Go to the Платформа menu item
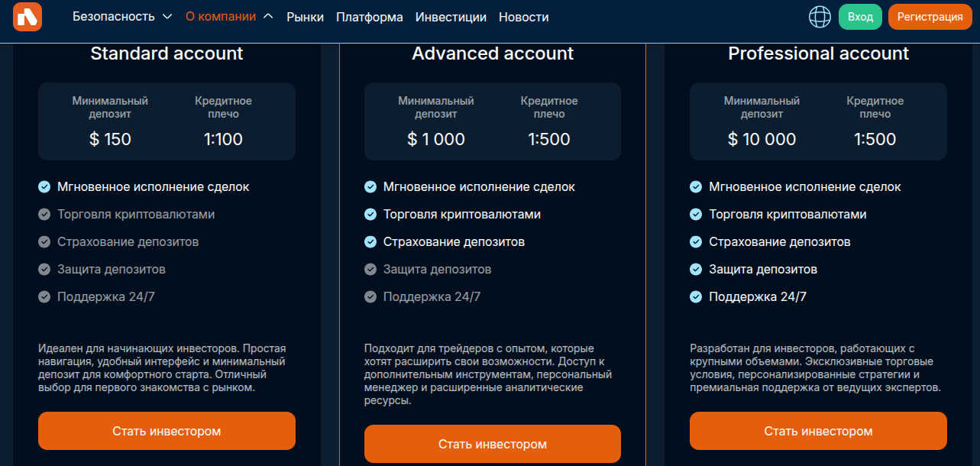Image resolution: width=980 pixels, height=466 pixels. (x=370, y=17)
